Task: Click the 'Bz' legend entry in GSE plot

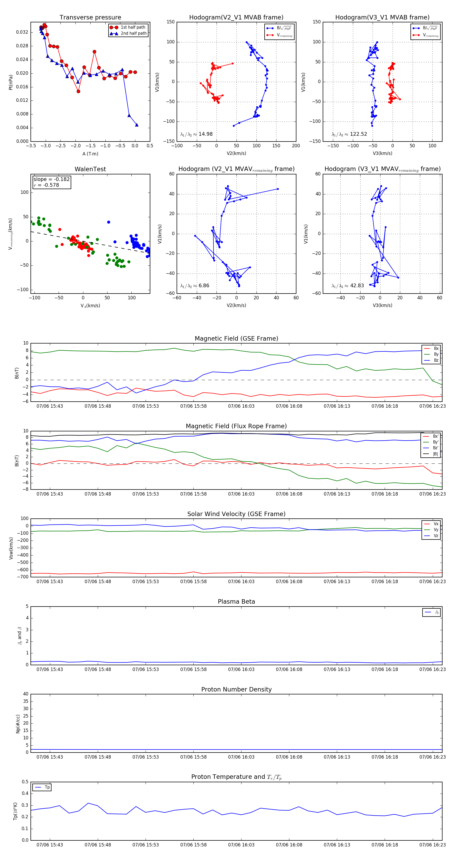Action: click(431, 361)
